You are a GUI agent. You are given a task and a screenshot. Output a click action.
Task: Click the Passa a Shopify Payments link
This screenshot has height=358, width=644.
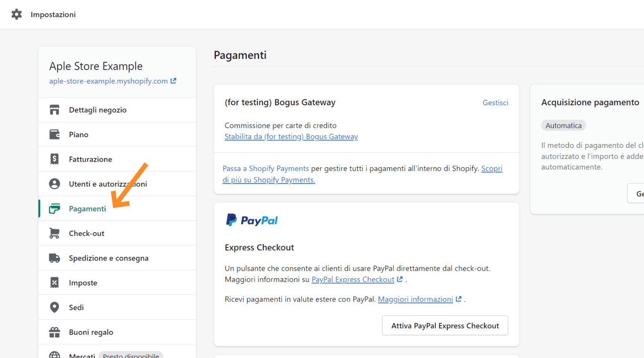click(x=266, y=168)
